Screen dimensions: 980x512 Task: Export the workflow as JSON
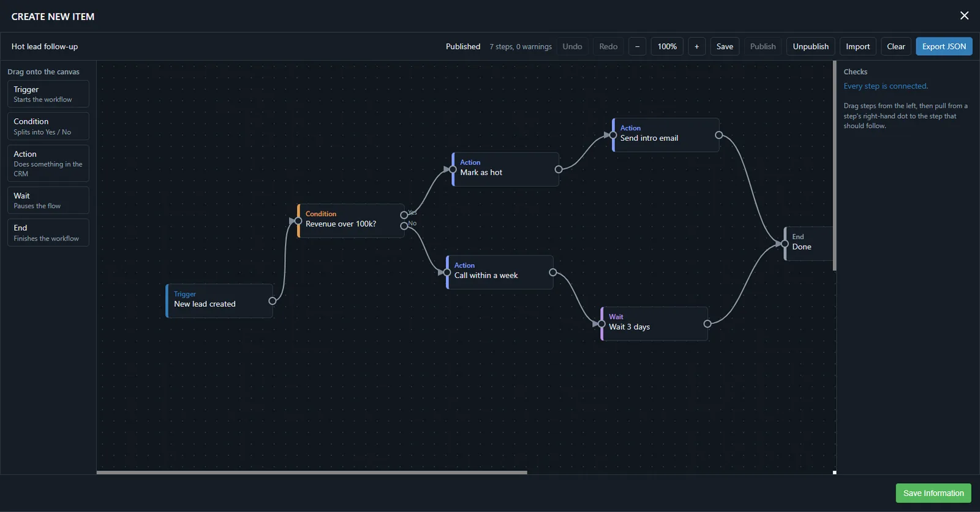pos(944,47)
